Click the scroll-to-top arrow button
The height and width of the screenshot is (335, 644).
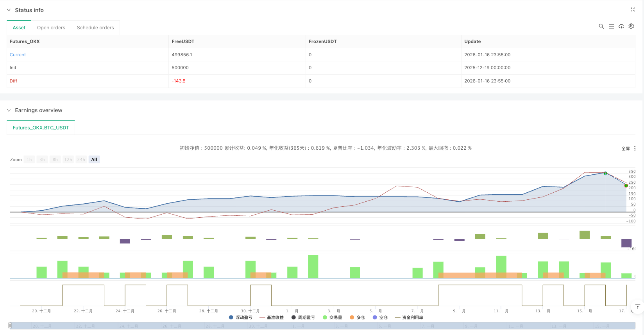[x=637, y=307]
